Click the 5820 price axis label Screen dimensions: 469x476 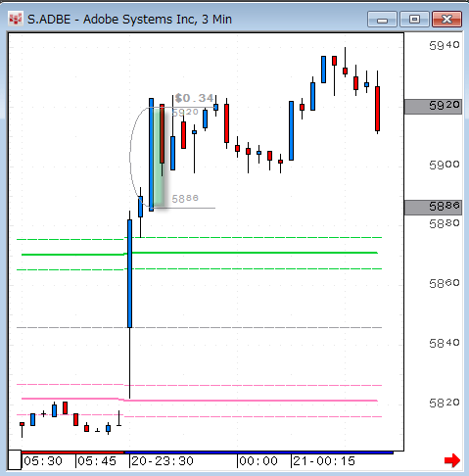coord(445,404)
